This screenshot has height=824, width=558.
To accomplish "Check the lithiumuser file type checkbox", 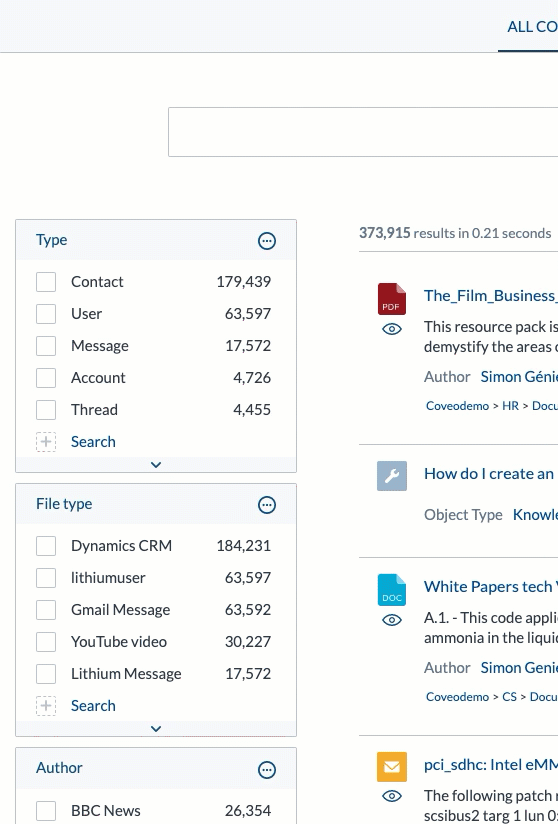I will click(46, 578).
